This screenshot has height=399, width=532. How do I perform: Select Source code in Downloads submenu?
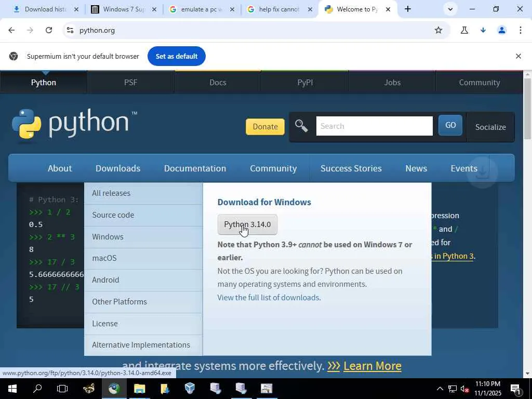click(x=143, y=215)
